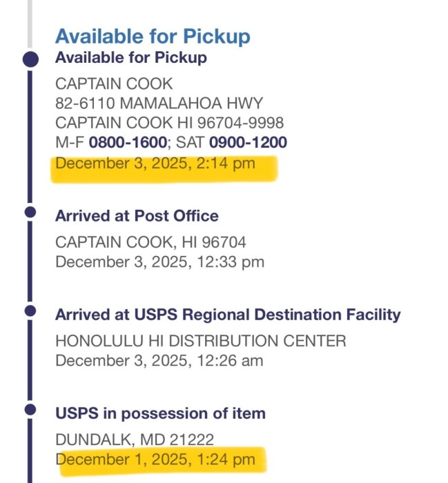Click the December 3, 2025, 12:33 pm timestamp
Screen dimensions: 448x483
[x=160, y=262]
